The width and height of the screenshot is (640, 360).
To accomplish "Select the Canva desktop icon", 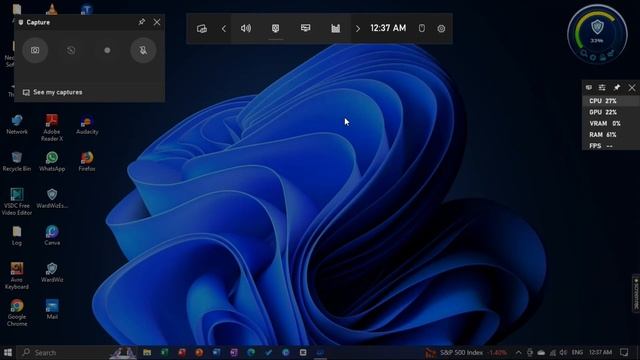I will coord(52,236).
